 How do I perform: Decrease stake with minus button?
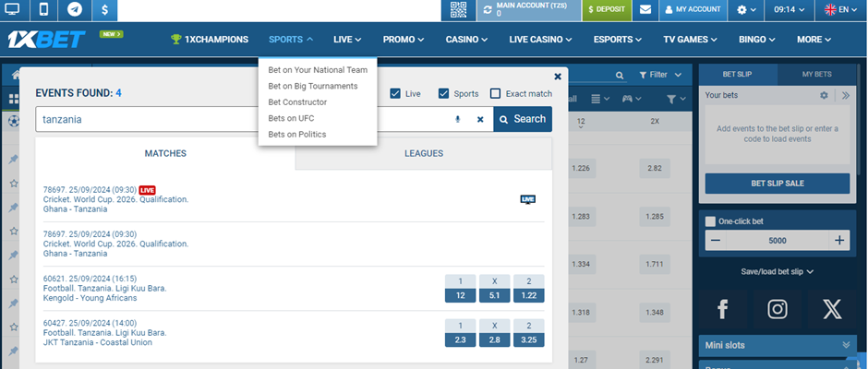tap(716, 240)
